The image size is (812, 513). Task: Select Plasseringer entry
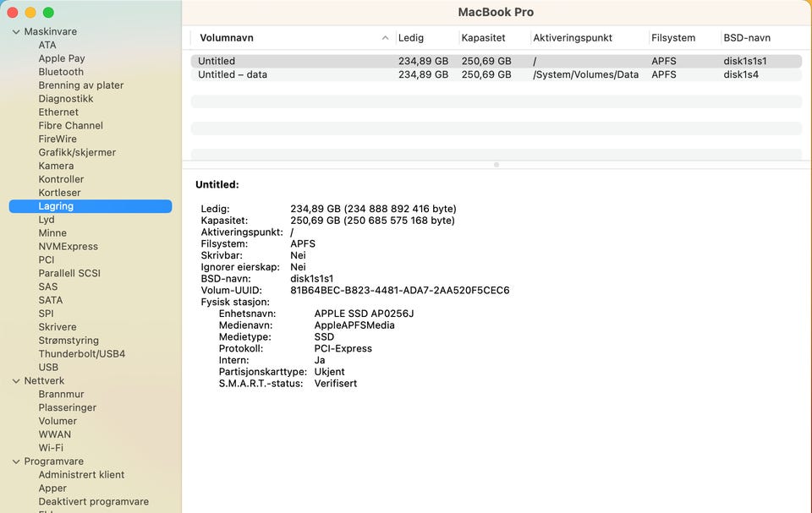coord(68,408)
